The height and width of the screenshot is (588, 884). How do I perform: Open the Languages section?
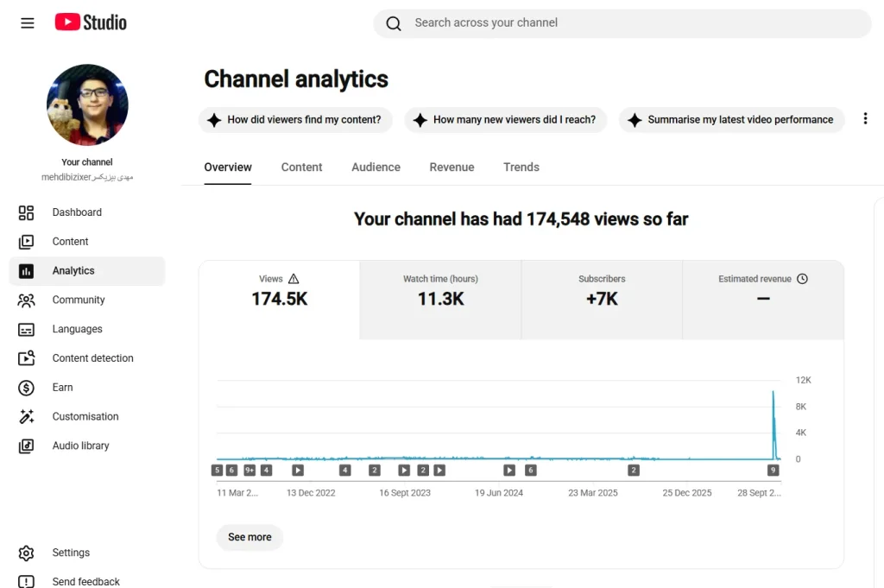[87, 329]
